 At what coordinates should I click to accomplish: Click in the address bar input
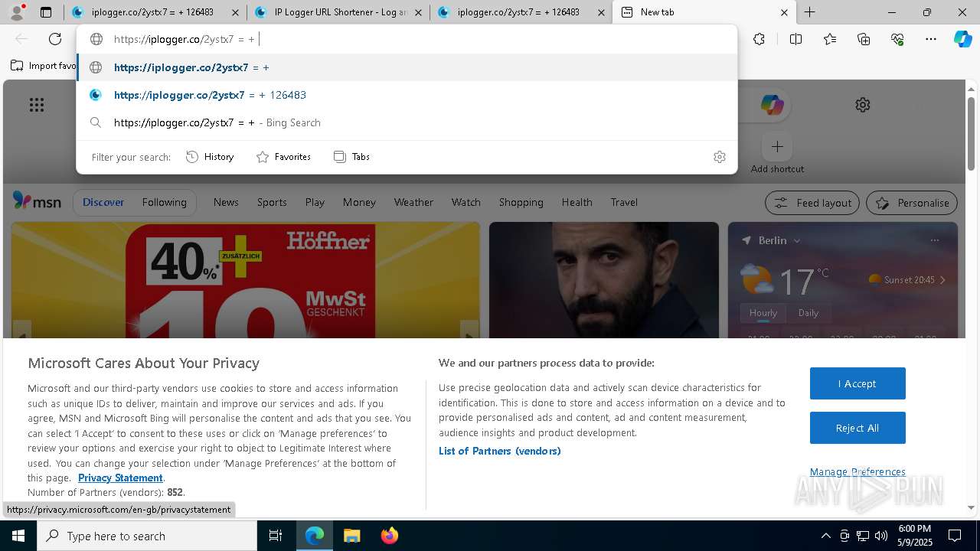407,39
